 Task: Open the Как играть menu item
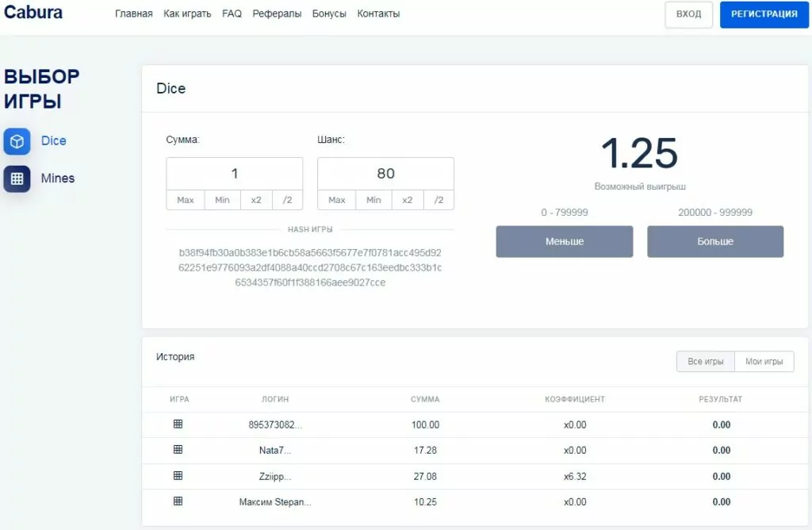pos(187,14)
